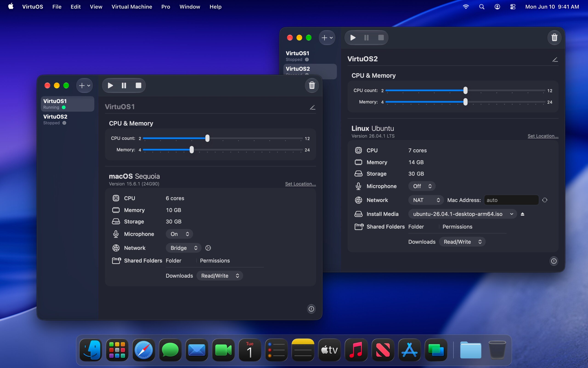The image size is (588, 368).
Task: Toggle Microphone On dropdown for macOS Sequoia
Action: 179,234
